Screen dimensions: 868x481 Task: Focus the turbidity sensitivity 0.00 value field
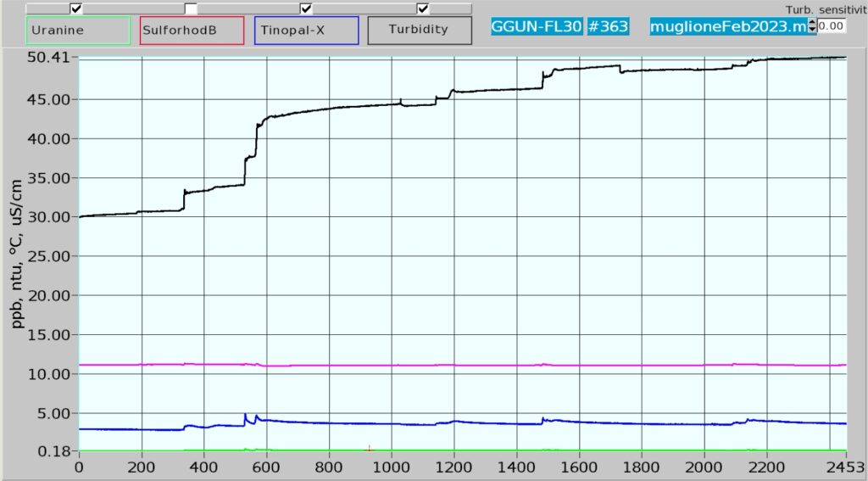[832, 26]
